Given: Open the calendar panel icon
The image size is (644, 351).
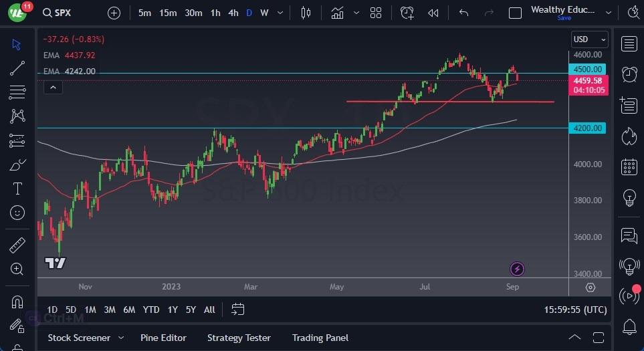Looking at the screenshot, I should point(629,166).
